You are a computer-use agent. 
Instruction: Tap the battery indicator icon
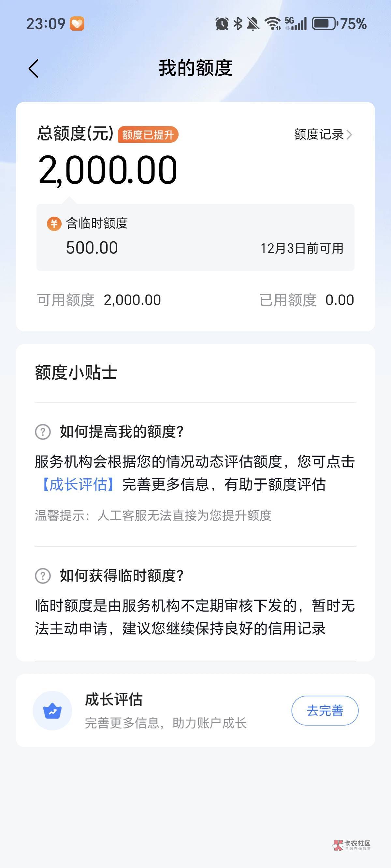(325, 23)
